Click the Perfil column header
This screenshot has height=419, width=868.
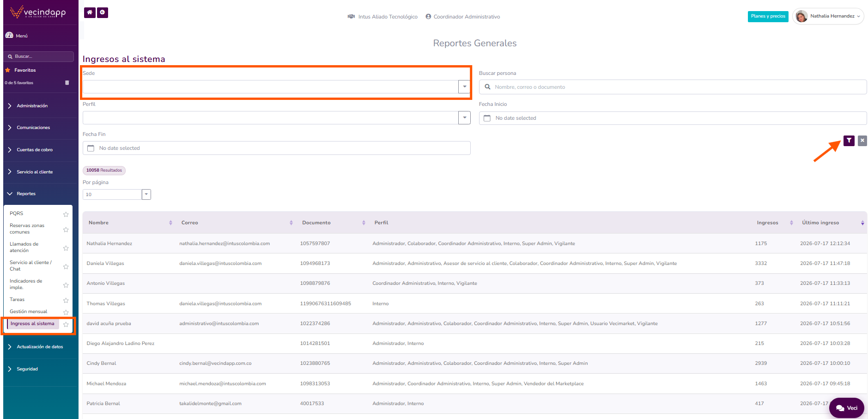381,223
